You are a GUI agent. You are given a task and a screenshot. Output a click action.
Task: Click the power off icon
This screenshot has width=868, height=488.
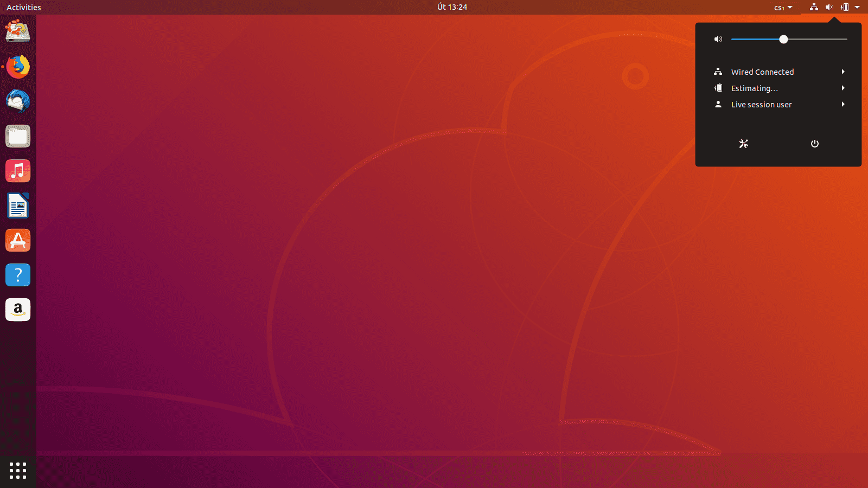coord(814,144)
